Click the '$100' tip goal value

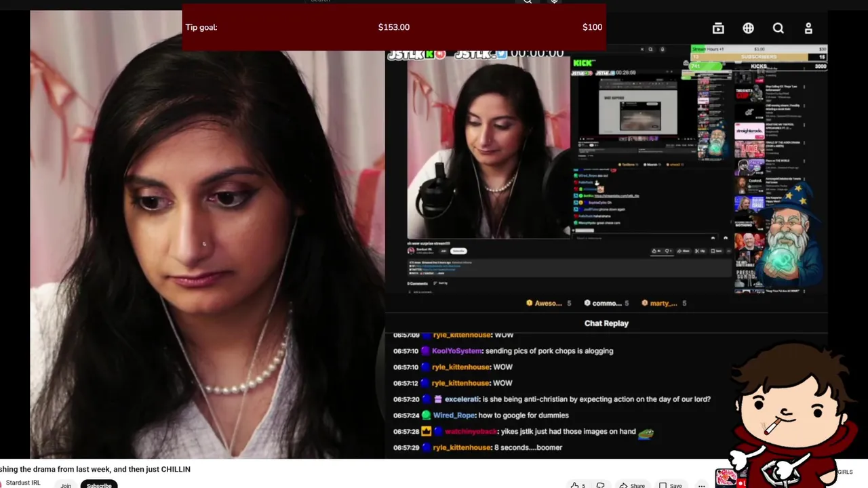pos(592,27)
